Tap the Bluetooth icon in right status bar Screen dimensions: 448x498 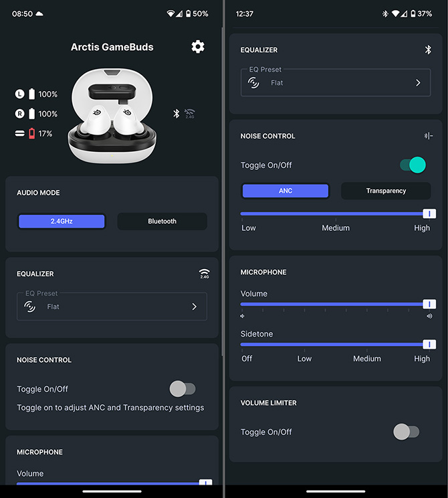(385, 13)
